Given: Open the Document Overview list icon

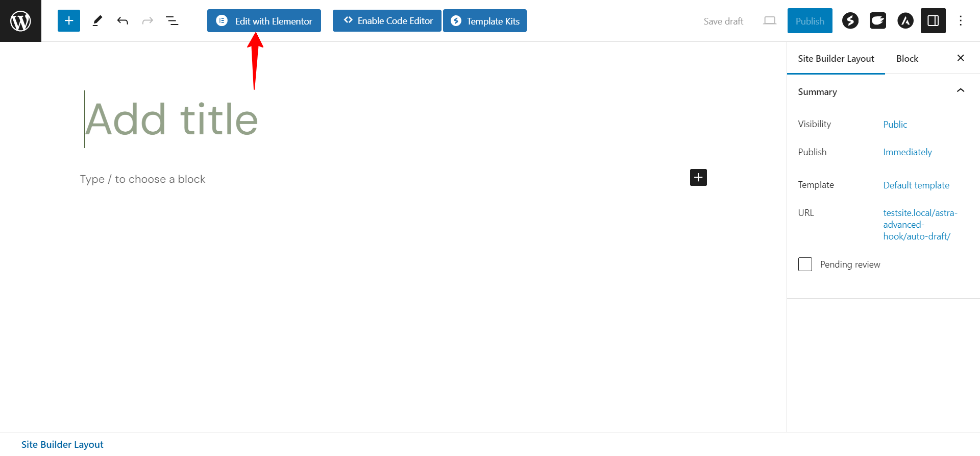Looking at the screenshot, I should (x=172, y=21).
